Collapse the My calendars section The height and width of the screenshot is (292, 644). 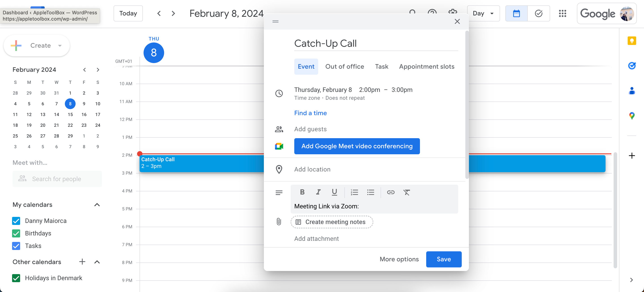coord(97,205)
